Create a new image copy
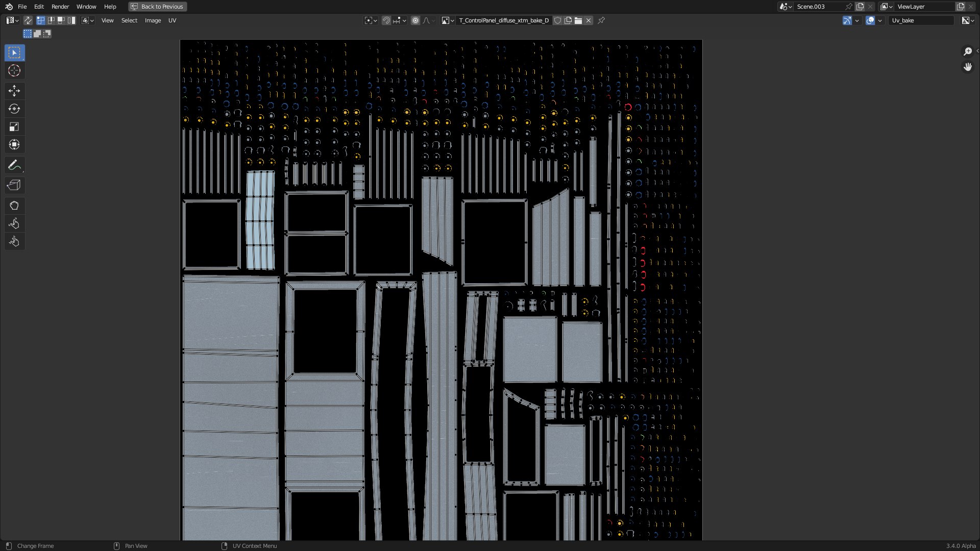The height and width of the screenshot is (551, 980). point(568,20)
